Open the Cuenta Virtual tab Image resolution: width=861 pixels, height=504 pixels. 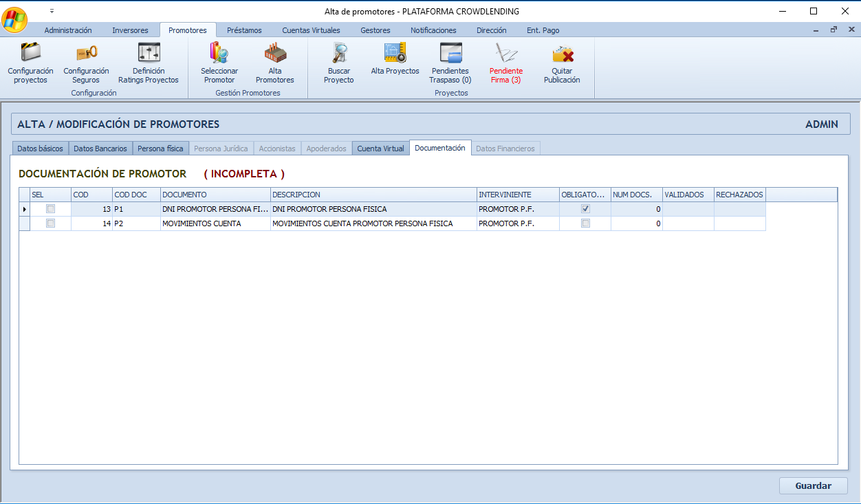[x=380, y=149]
